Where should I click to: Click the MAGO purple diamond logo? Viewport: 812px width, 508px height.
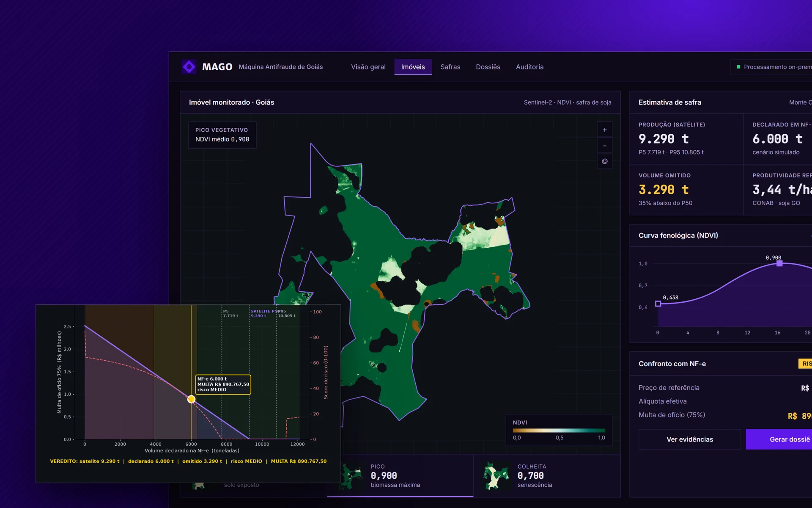coord(189,66)
